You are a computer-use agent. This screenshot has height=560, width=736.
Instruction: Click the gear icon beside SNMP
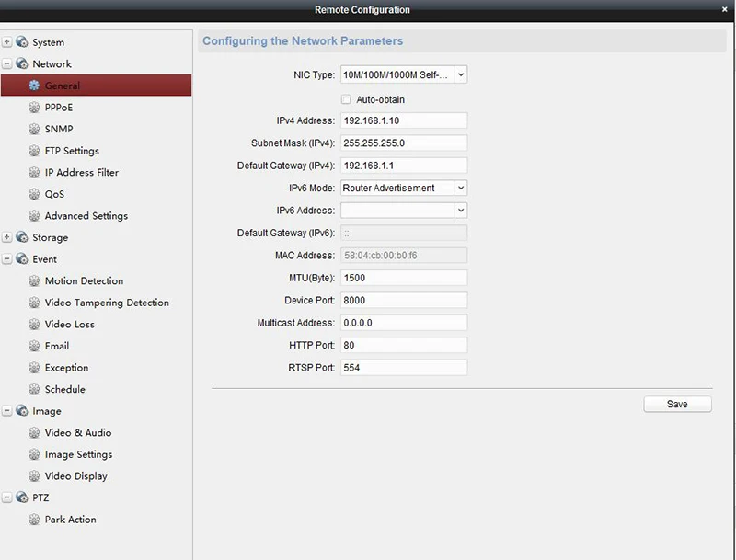tap(34, 129)
